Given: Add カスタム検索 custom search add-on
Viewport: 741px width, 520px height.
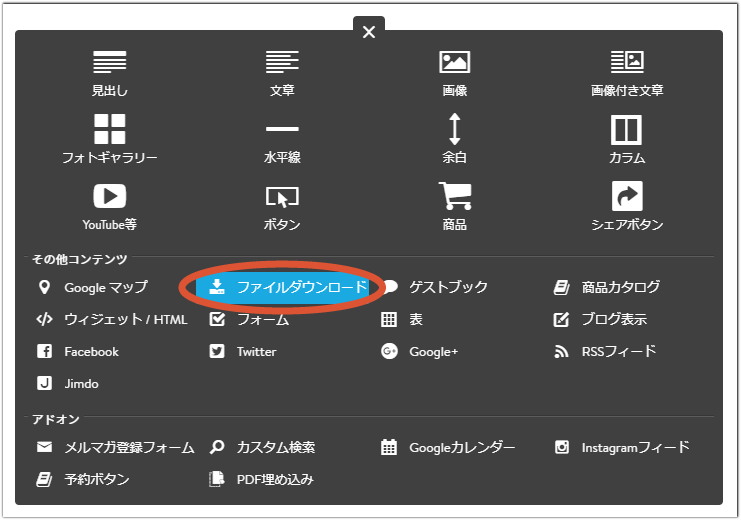Looking at the screenshot, I should 262,447.
